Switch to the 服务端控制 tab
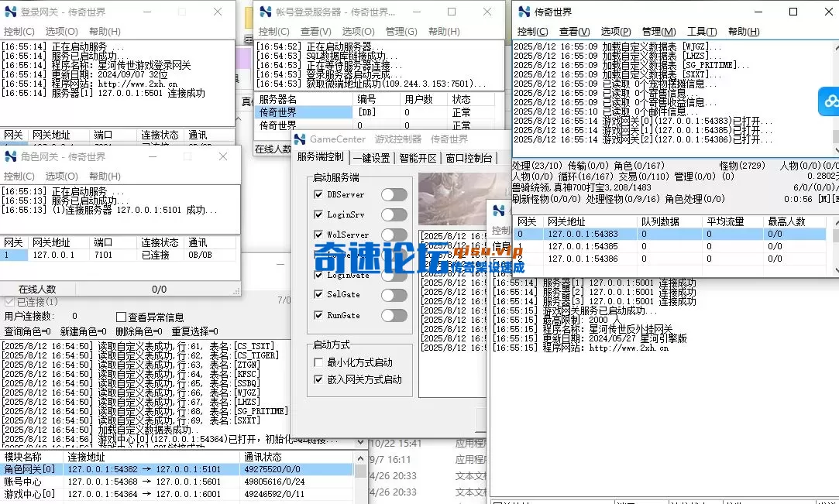Image resolution: width=839 pixels, height=504 pixels. pyautogui.click(x=321, y=157)
